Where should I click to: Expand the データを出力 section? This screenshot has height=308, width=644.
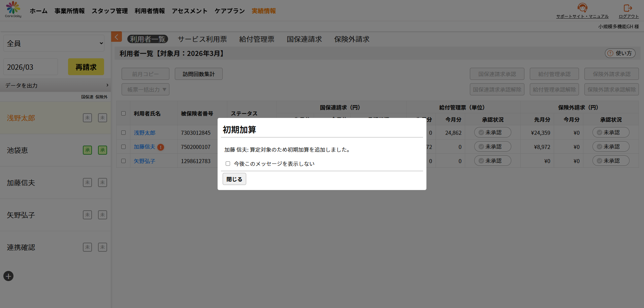click(x=56, y=86)
